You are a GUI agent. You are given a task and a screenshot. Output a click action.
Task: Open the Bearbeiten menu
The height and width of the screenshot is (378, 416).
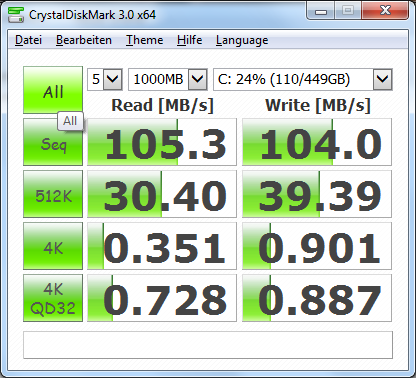(x=84, y=40)
